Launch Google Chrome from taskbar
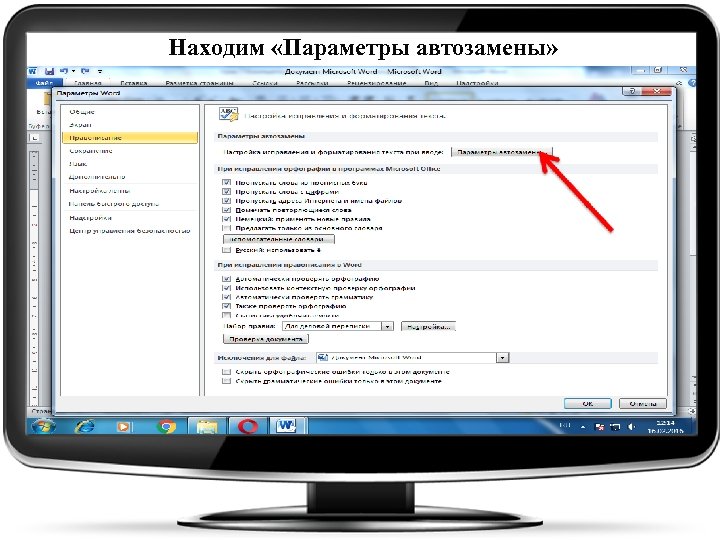Image resolution: width=720 pixels, height=540 pixels. [166, 427]
